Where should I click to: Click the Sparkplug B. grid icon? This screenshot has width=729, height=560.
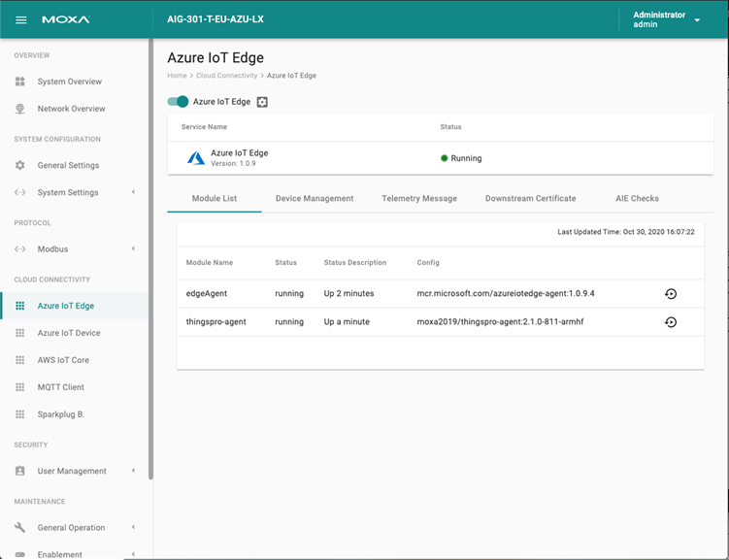[x=20, y=414]
